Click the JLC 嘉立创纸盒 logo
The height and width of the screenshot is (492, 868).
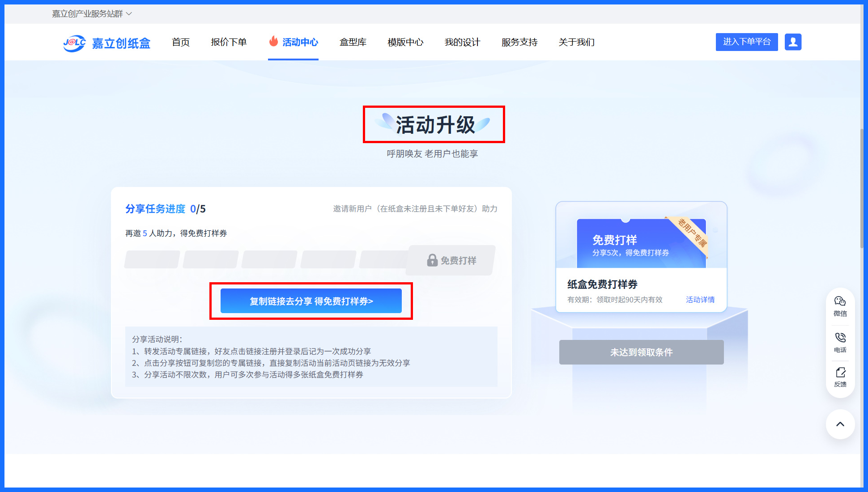click(106, 43)
